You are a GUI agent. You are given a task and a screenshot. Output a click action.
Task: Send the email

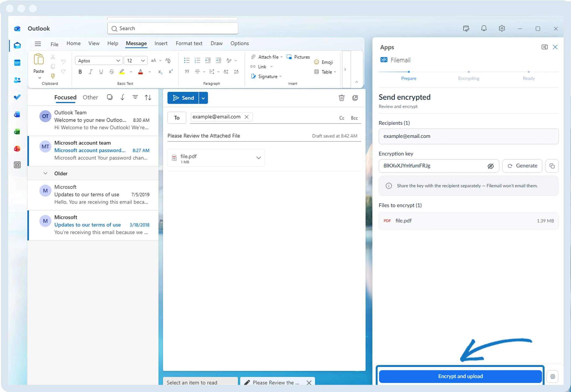point(183,98)
